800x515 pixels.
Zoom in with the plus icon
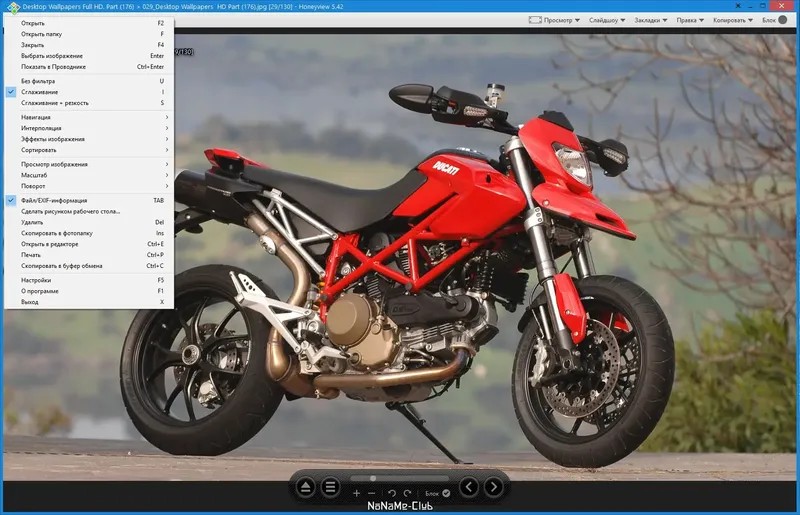click(357, 493)
